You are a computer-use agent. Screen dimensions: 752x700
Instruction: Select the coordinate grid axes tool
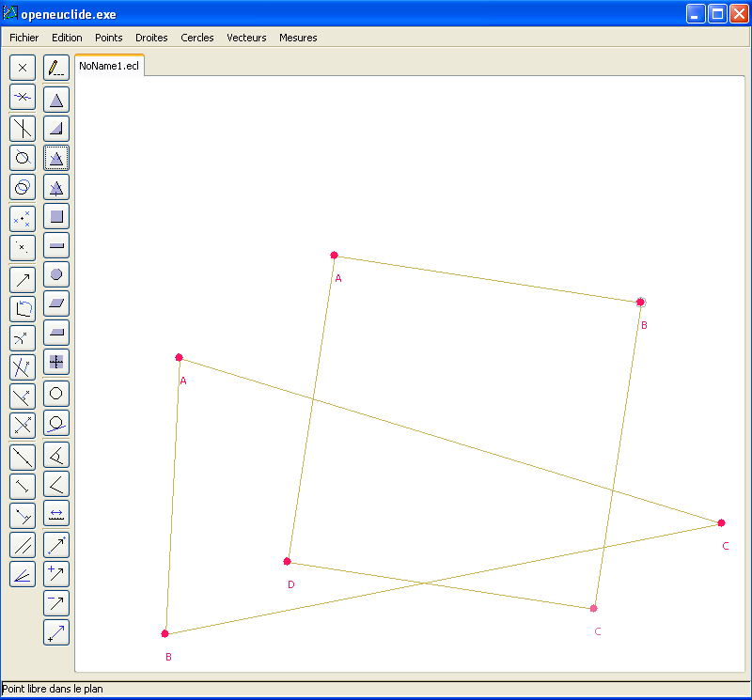(x=56, y=362)
